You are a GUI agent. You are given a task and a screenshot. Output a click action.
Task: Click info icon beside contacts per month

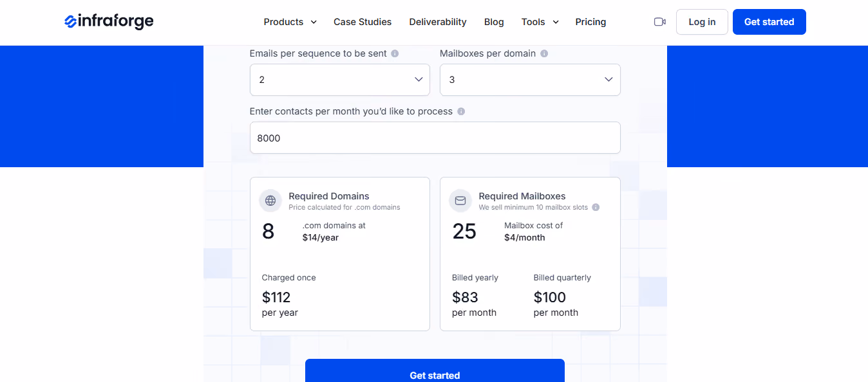coord(461,111)
